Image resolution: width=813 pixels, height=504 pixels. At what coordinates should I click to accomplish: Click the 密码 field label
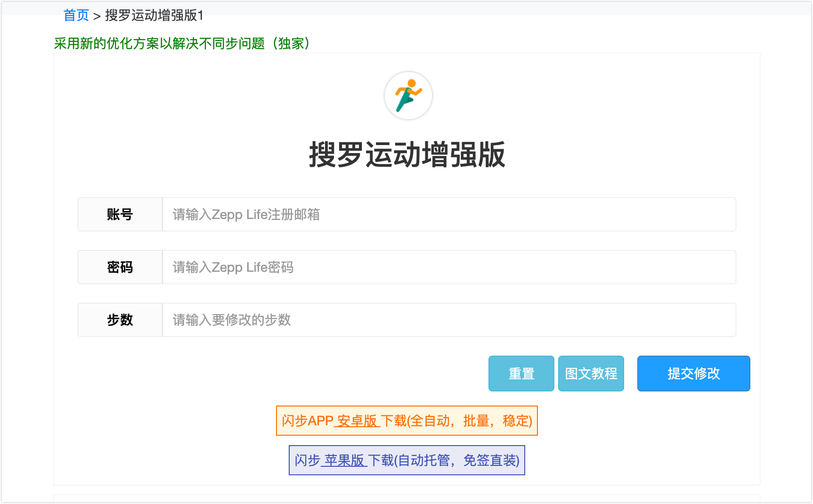[120, 267]
